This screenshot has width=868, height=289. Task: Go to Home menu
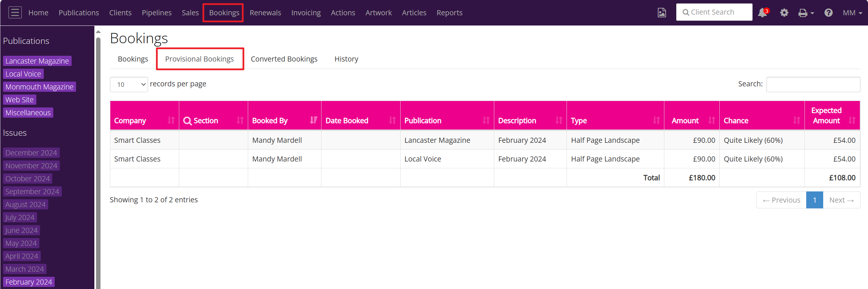[x=38, y=13]
